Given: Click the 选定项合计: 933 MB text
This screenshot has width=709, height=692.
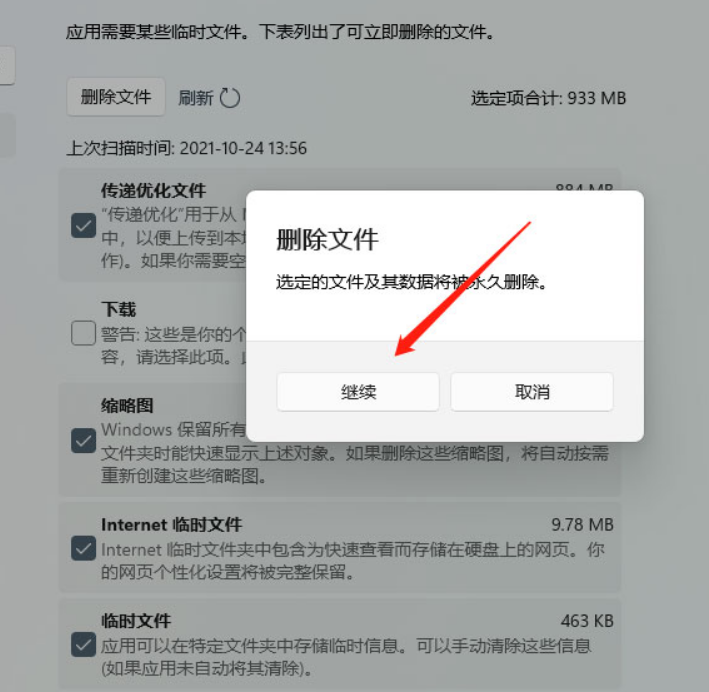Looking at the screenshot, I should 548,98.
